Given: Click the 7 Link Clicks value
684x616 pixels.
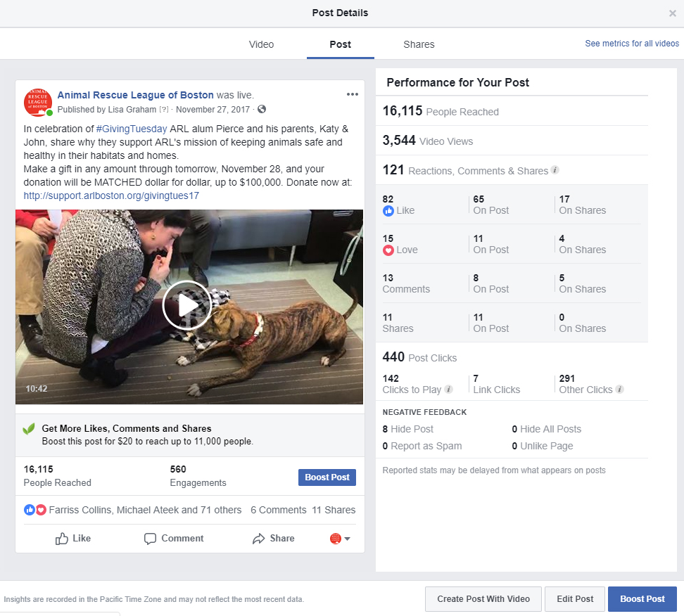Looking at the screenshot, I should [x=497, y=384].
